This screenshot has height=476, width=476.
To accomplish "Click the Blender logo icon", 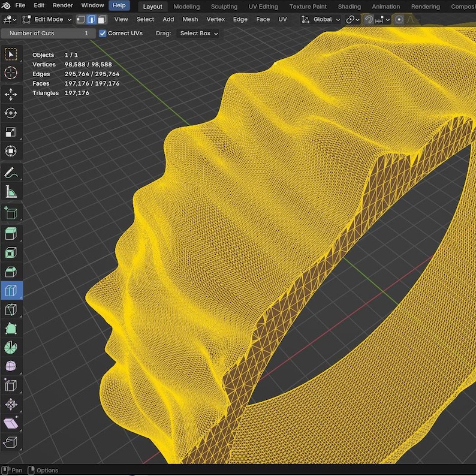I will click(6, 5).
